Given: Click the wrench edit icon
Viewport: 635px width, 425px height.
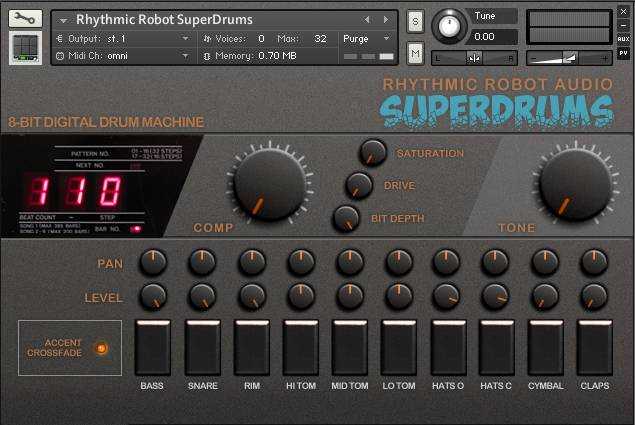Looking at the screenshot, I should click(x=25, y=17).
